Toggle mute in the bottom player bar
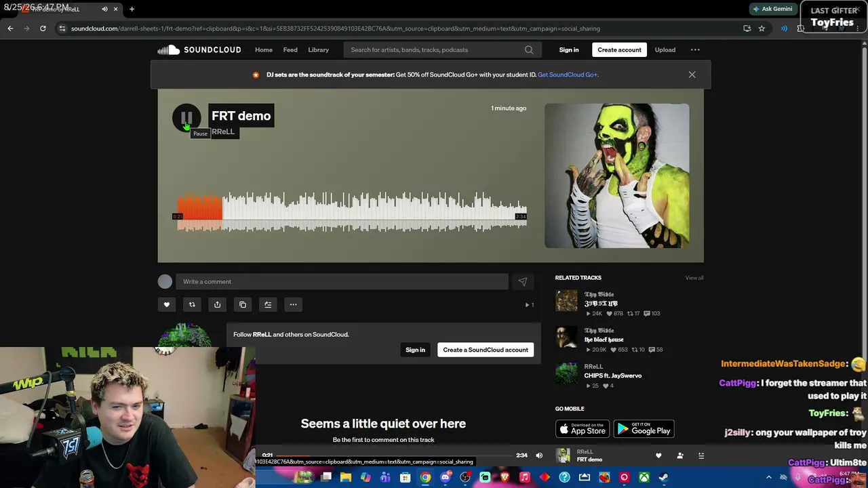The height and width of the screenshot is (488, 868). coord(539,455)
